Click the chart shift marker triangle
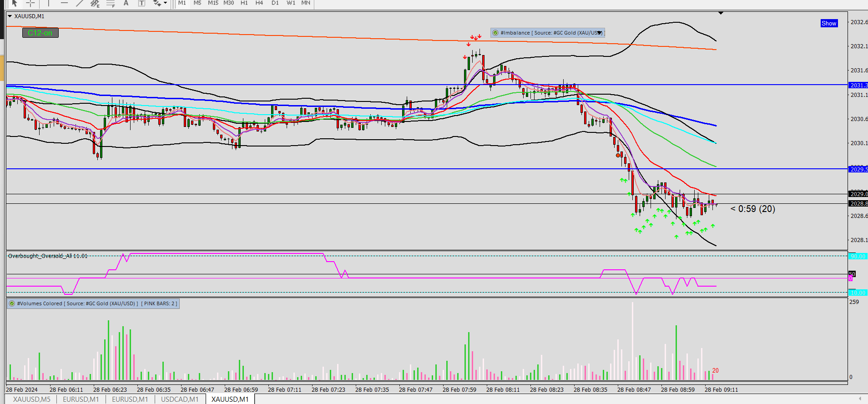868x404 pixels. tap(721, 13)
